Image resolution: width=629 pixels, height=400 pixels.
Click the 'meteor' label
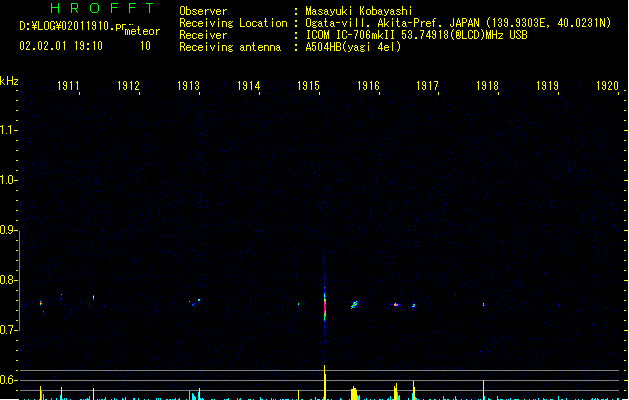point(142,31)
